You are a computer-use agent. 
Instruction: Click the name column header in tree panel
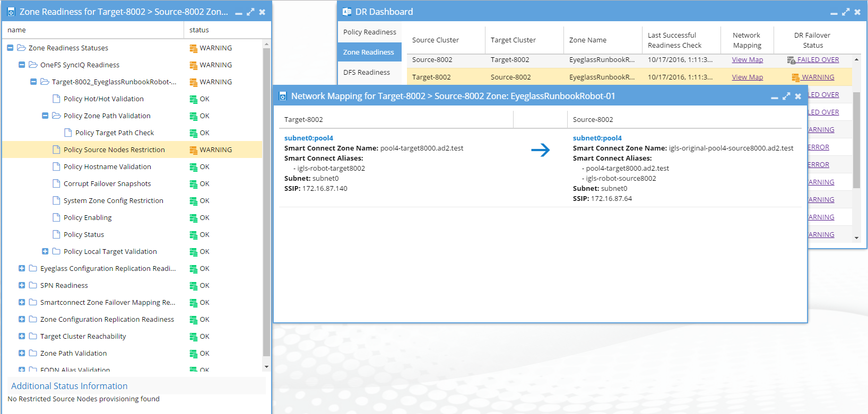pyautogui.click(x=93, y=30)
